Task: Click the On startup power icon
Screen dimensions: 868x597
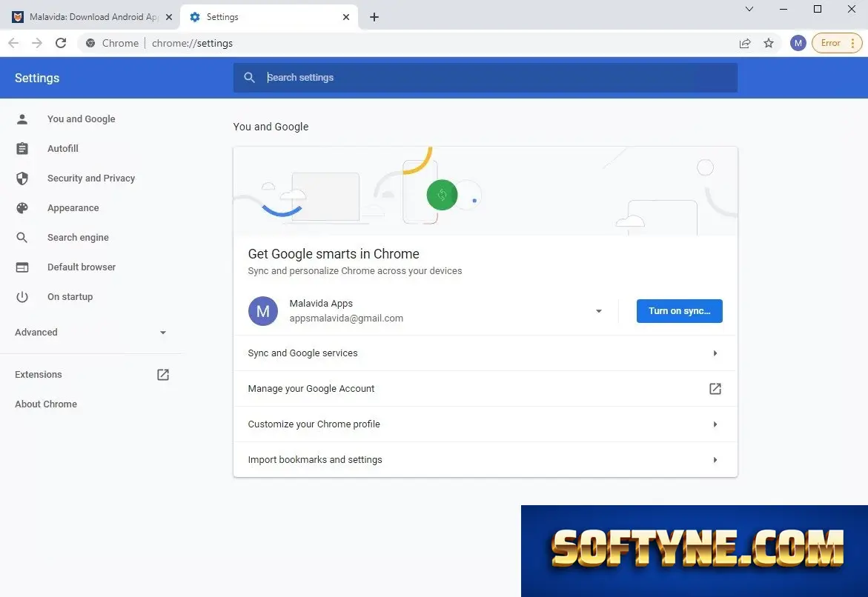Action: click(22, 296)
